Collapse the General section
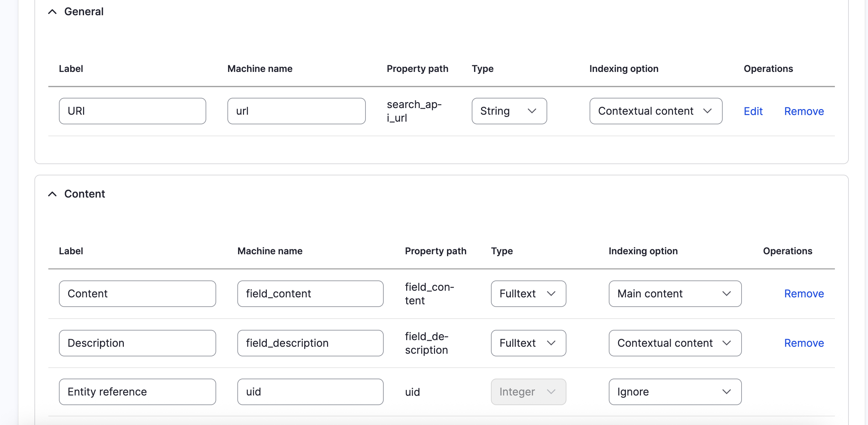 (x=52, y=12)
